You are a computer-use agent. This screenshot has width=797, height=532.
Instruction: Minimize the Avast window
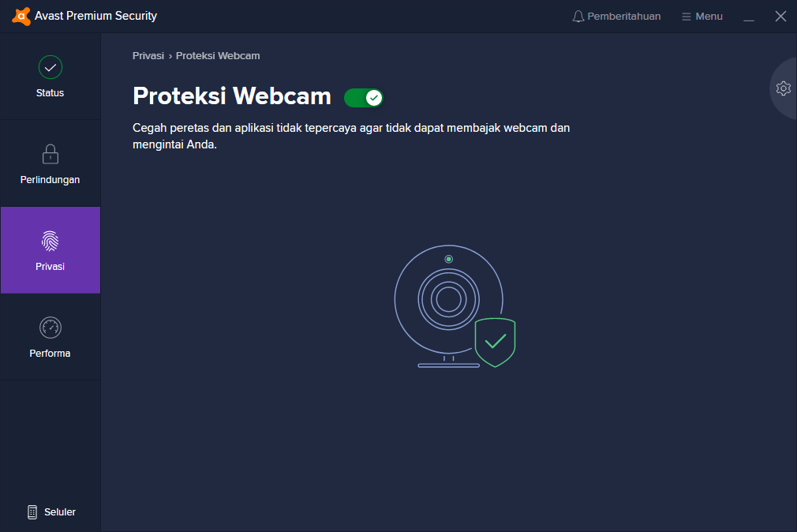749,17
